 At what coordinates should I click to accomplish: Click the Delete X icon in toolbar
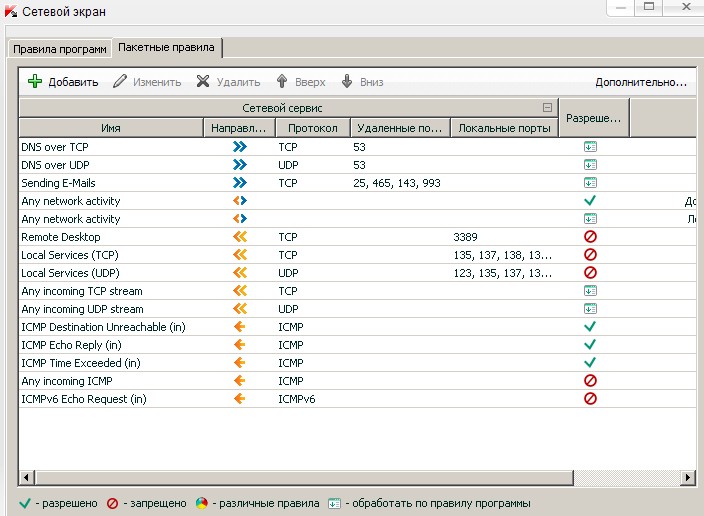point(203,82)
